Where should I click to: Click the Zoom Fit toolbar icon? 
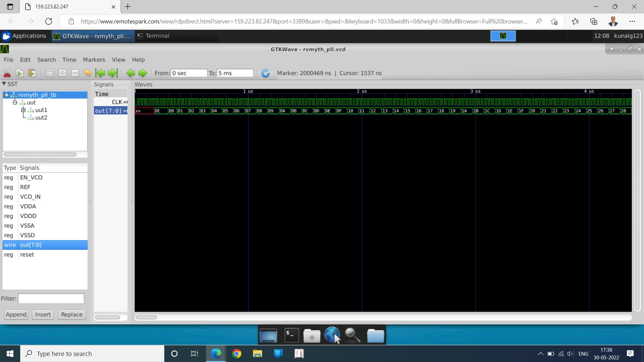tap(50, 73)
